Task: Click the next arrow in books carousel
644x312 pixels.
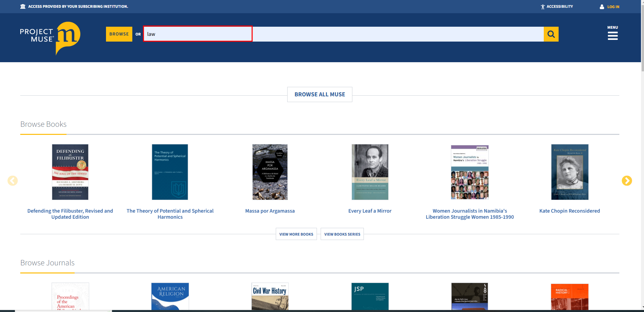Action: [626, 181]
